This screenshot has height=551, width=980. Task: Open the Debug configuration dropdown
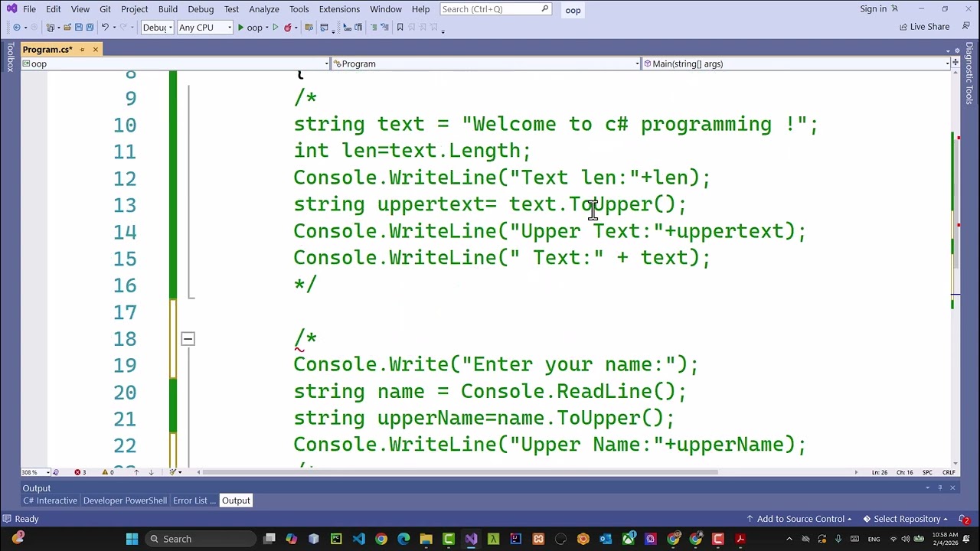(157, 28)
